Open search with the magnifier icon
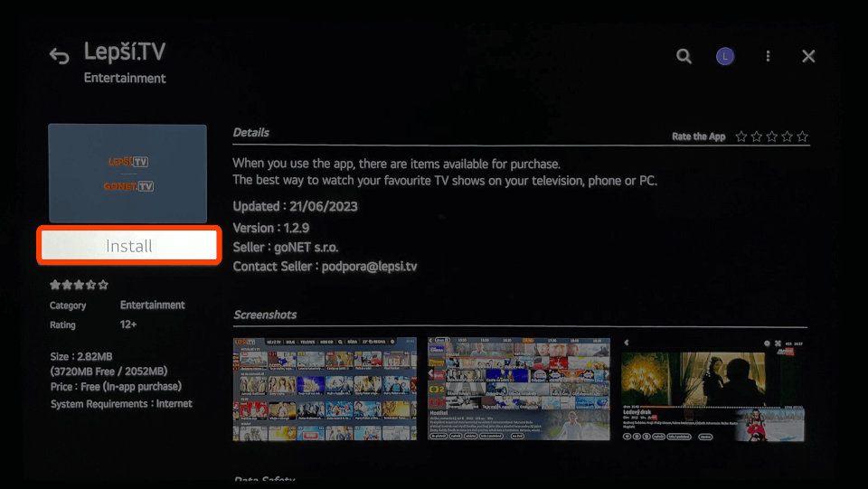The image size is (868, 489). [x=684, y=56]
